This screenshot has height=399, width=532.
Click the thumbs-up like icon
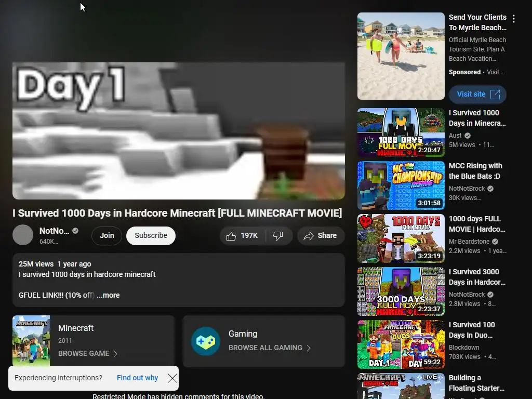[x=231, y=236]
